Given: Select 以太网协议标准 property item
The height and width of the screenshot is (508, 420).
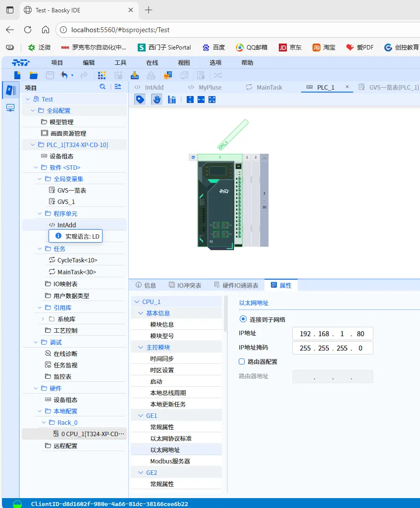Looking at the screenshot, I should (171, 438).
